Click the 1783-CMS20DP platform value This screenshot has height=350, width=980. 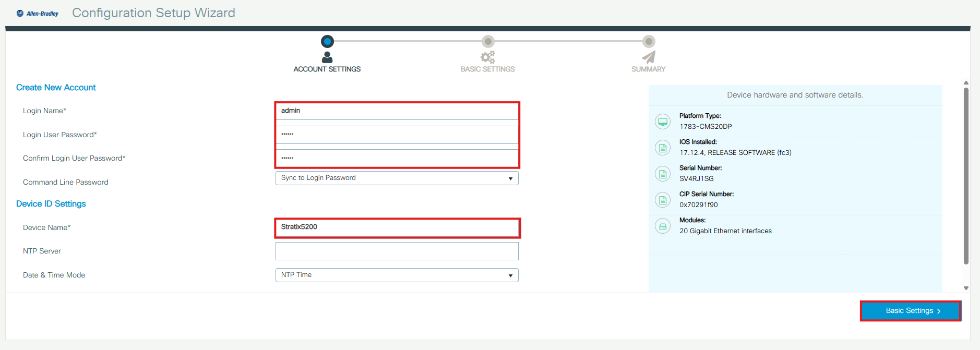point(706,127)
